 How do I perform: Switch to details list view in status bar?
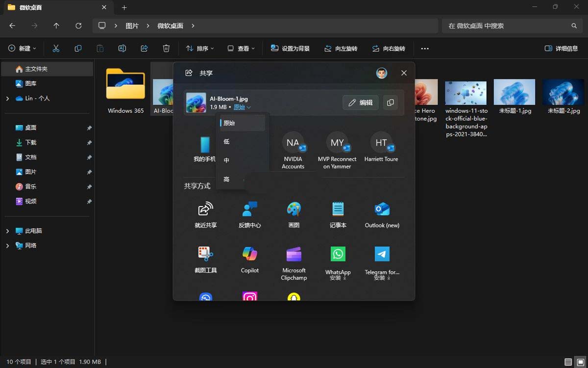pos(568,362)
